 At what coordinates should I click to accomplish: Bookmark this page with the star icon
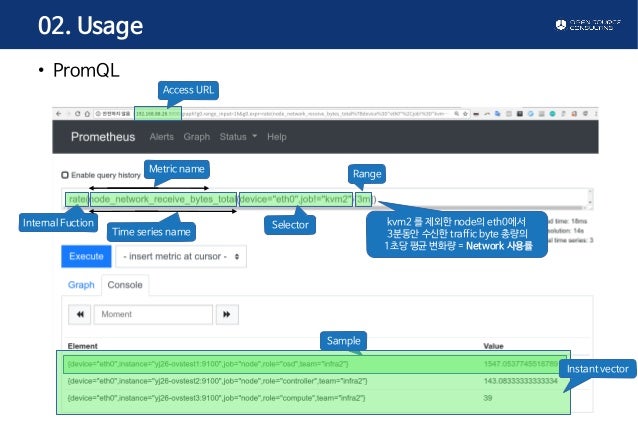pos(465,114)
